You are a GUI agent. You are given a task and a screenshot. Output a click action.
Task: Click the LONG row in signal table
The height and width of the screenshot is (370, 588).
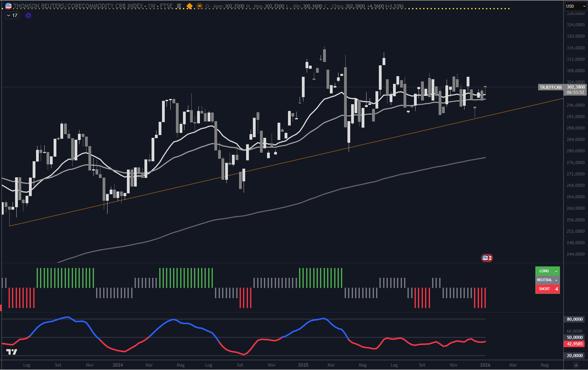pos(547,271)
